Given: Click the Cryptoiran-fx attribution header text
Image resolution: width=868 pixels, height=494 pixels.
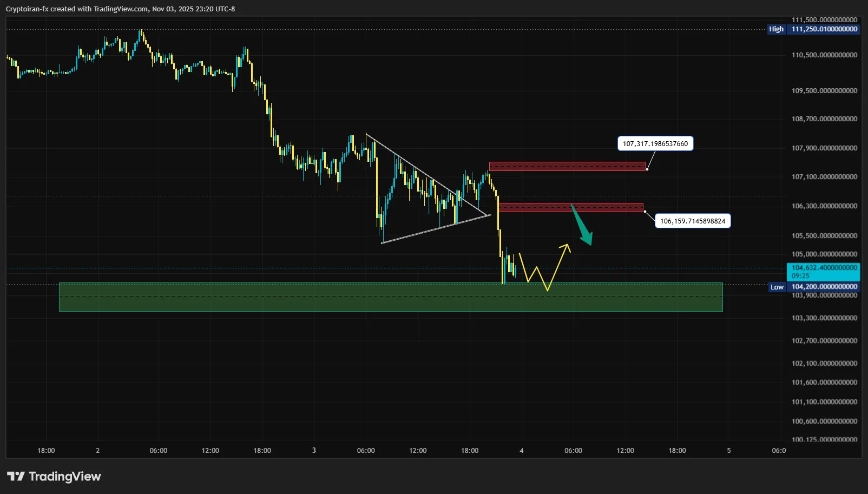Looking at the screenshot, I should 120,9.
